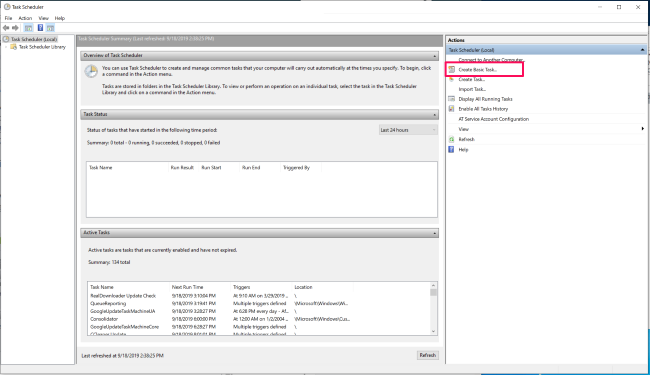Screen dimensions: 650x375
Task: Collapse the Task Scheduler (Local) actions group
Action: [643, 50]
